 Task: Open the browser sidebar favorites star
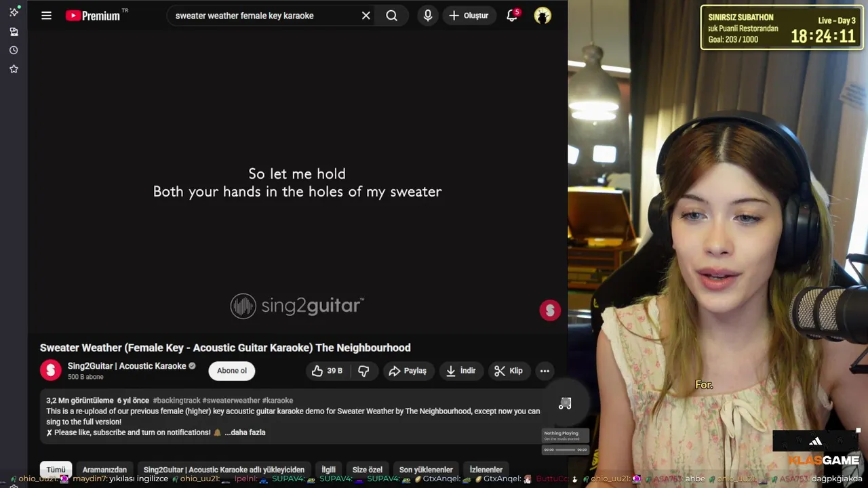pos(14,69)
